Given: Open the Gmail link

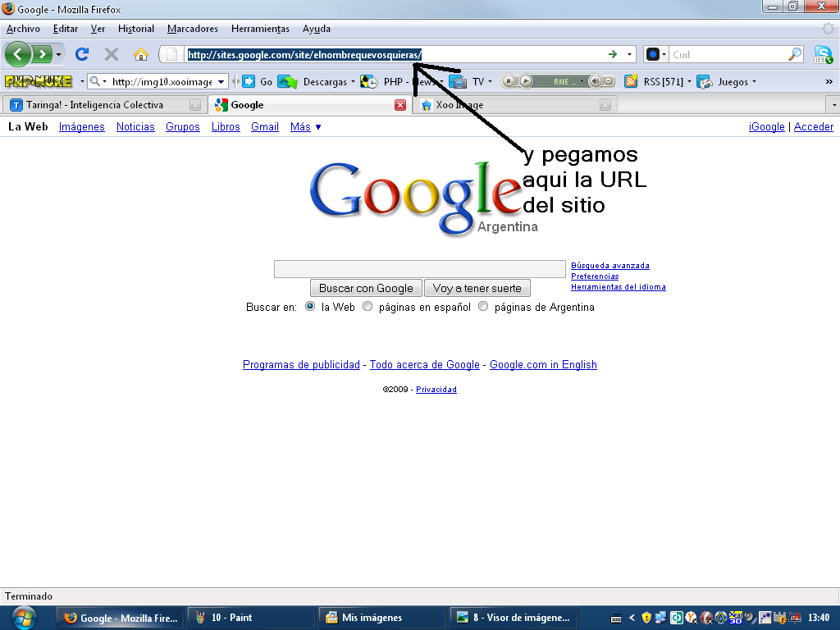Looking at the screenshot, I should pos(265,127).
